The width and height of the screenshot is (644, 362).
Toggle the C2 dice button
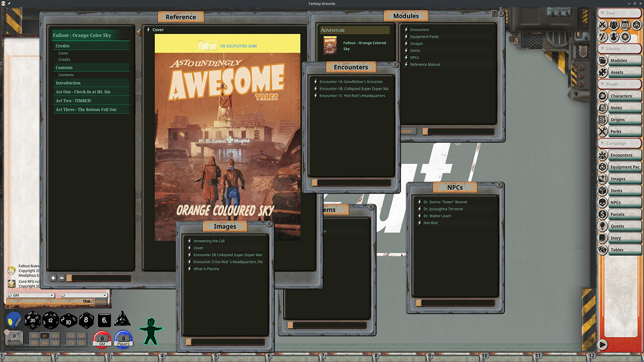click(71, 336)
